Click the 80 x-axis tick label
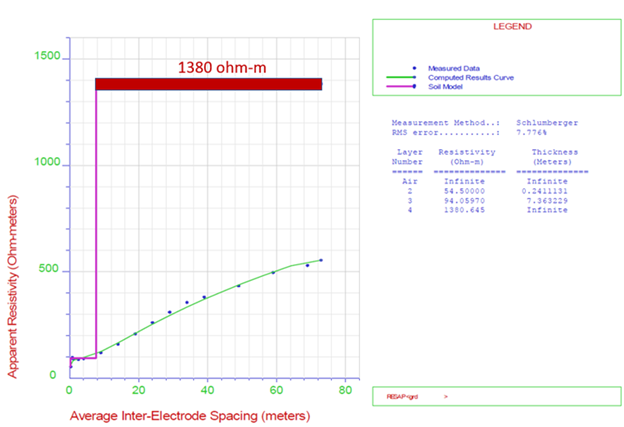 click(x=345, y=390)
